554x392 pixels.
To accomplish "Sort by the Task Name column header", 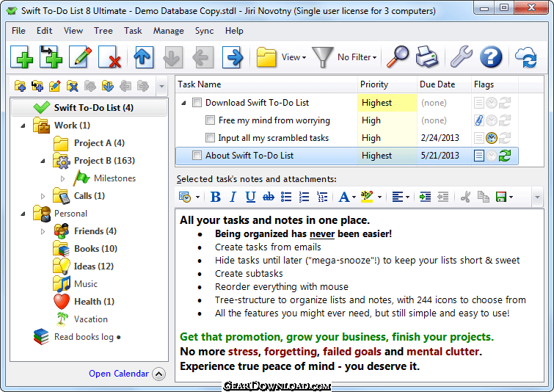I will click(x=266, y=84).
